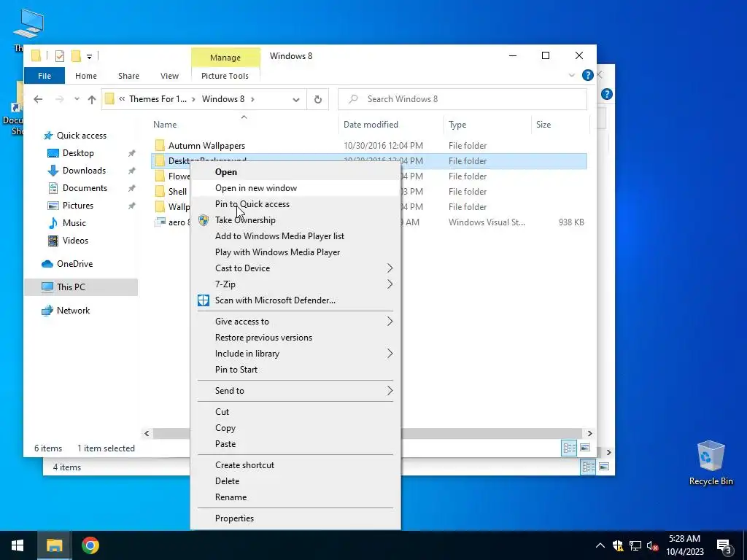Viewport: 747px width, 560px height.
Task: Choose Scan with Microsoft Defender
Action: click(295, 300)
